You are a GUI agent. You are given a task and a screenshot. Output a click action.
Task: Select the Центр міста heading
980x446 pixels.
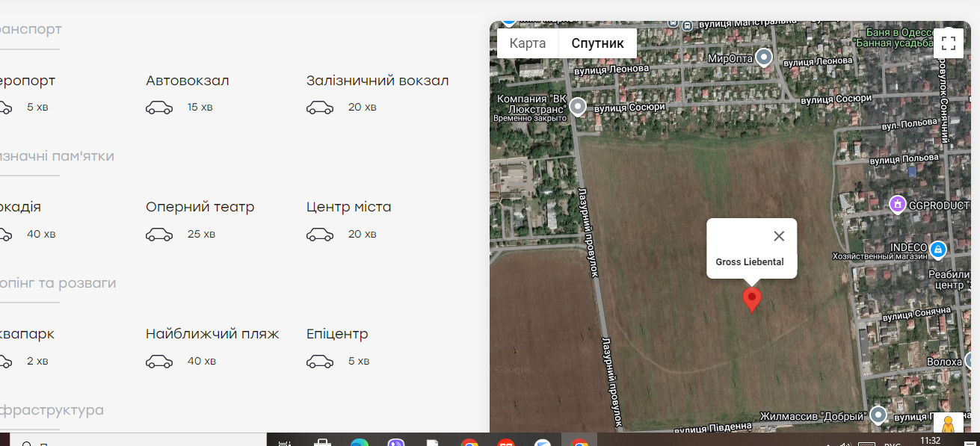tap(348, 207)
